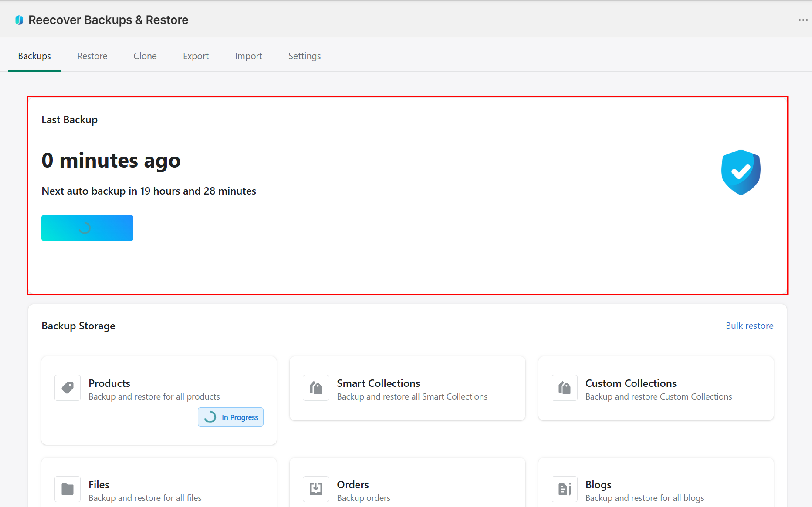This screenshot has height=507, width=812.
Task: Click the Bulk restore link
Action: pos(749,326)
